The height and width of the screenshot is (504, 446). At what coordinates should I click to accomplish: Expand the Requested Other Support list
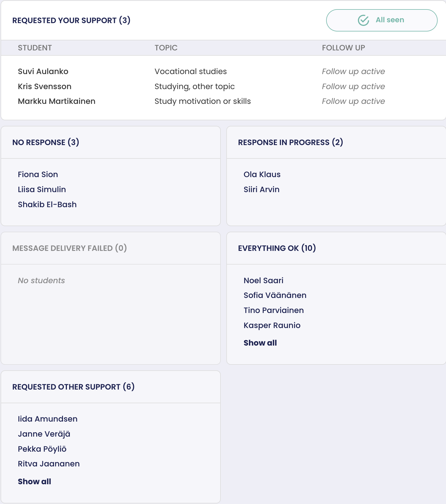(34, 481)
